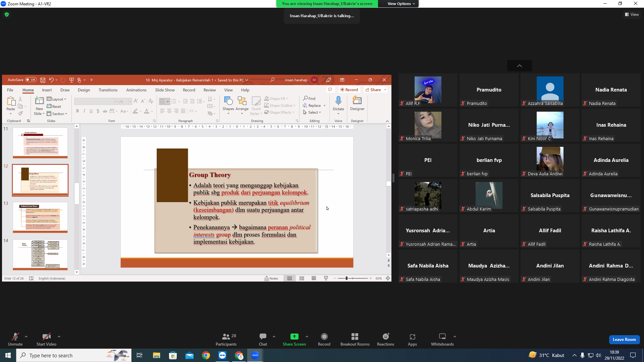This screenshot has height=362, width=644.
Task: Click the New Slide icon
Action: (x=39, y=101)
